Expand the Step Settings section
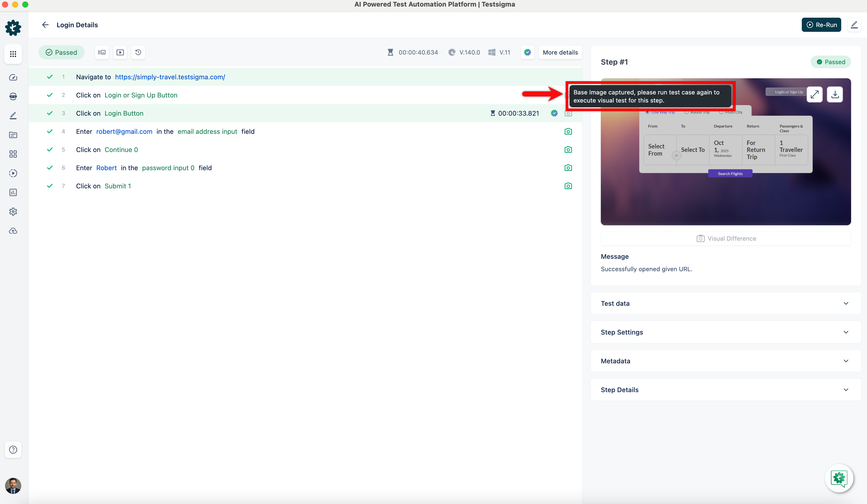Viewport: 867px width, 504px height. pyautogui.click(x=726, y=332)
